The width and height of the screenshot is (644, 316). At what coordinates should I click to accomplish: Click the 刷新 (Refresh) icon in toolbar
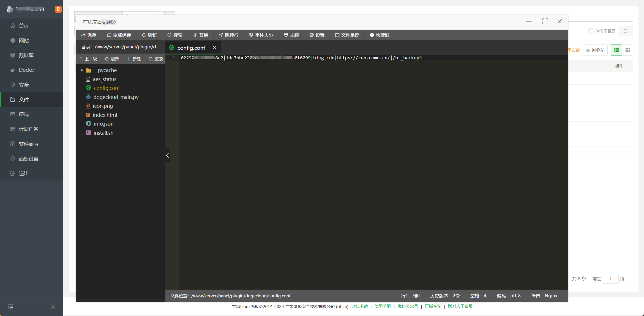[x=149, y=35]
